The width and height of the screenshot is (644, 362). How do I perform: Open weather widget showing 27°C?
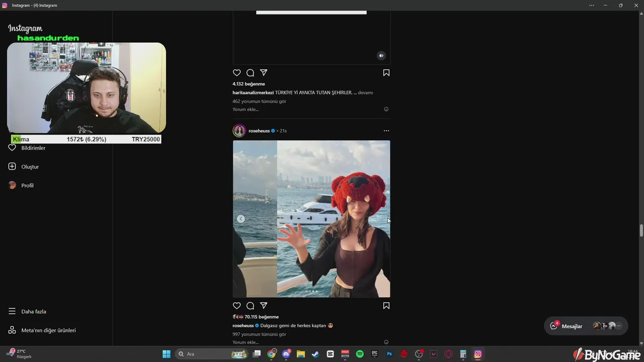(x=20, y=353)
